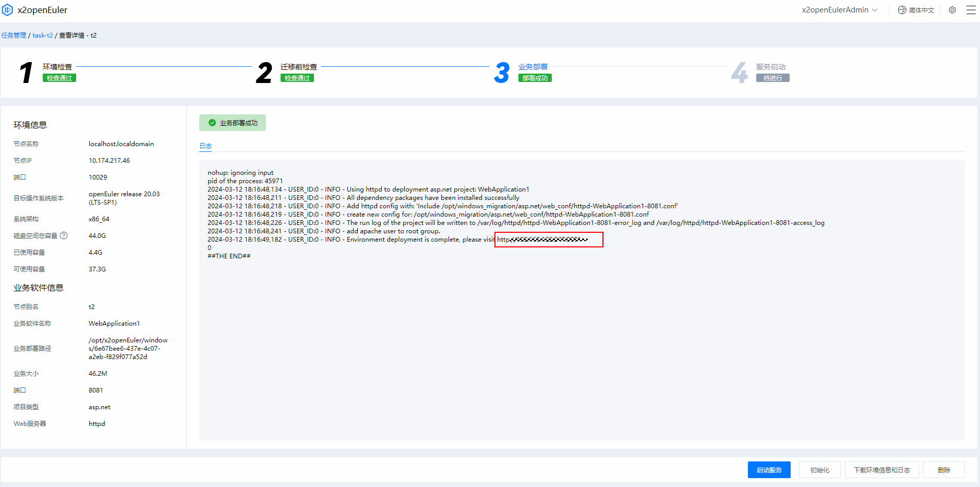Click the redacted http URL in log
The height and width of the screenshot is (487, 980).
pyautogui.click(x=548, y=240)
